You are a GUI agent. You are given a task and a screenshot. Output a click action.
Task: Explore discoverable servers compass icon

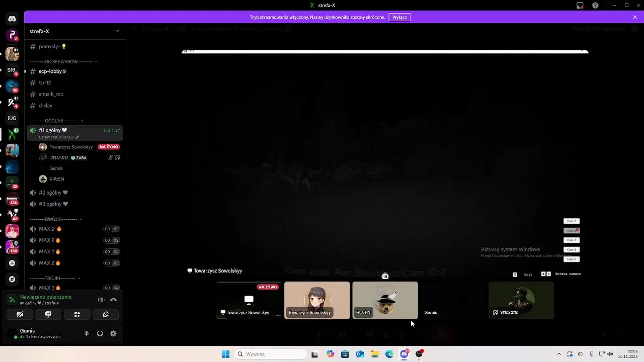[x=12, y=279]
